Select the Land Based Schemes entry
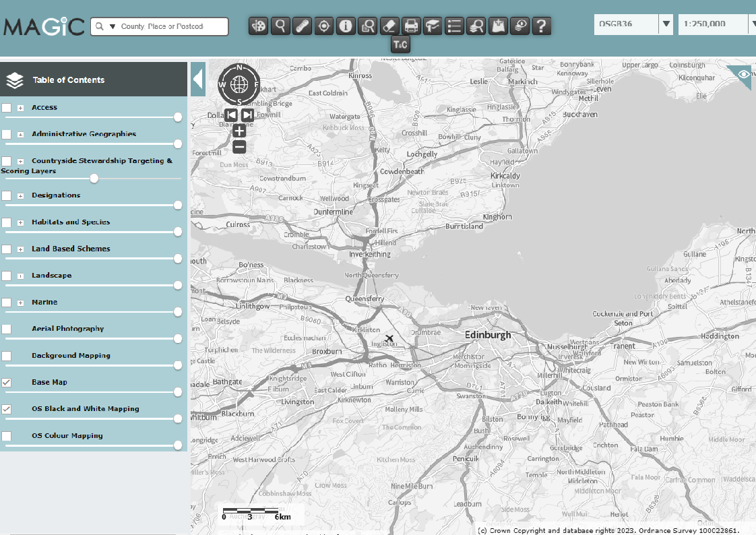The image size is (756, 535). pyautogui.click(x=71, y=249)
